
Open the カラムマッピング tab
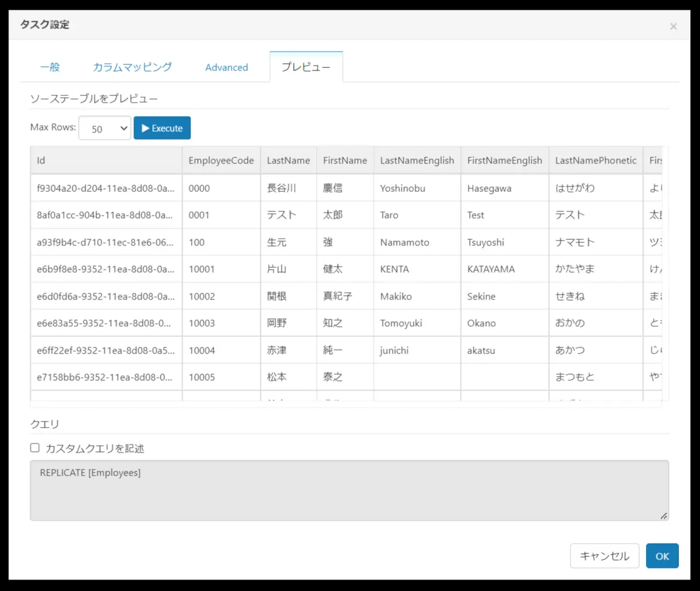tap(132, 67)
